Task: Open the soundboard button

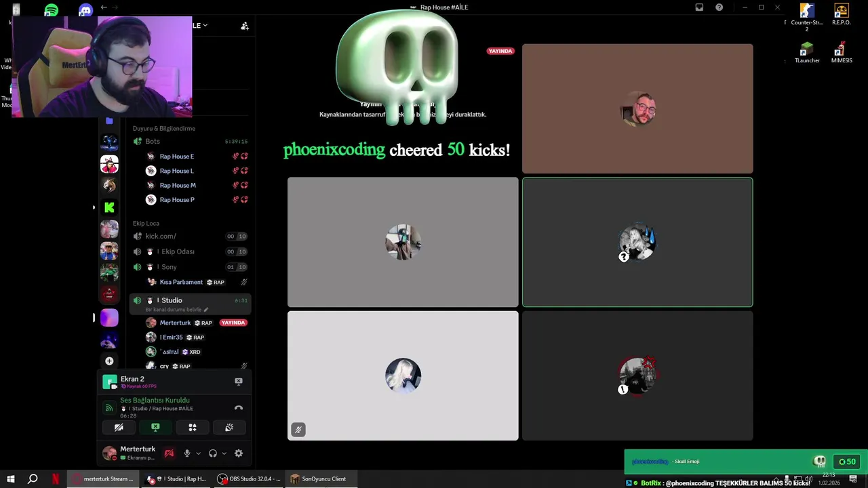Action: coord(229,427)
